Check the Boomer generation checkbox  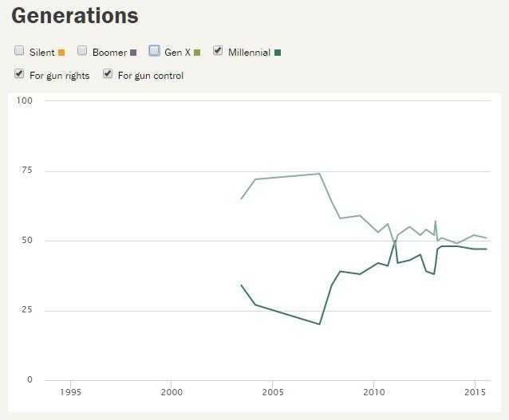[x=82, y=51]
